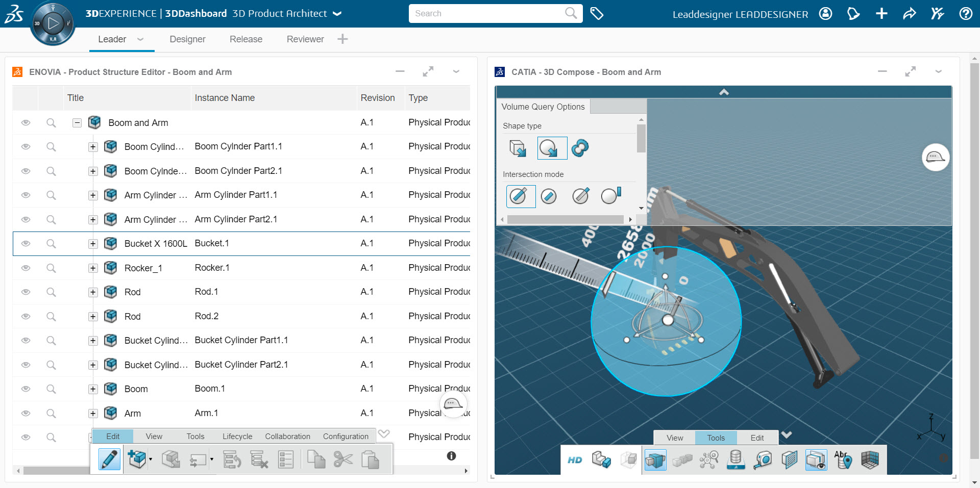Open the ENOVIA widget menu chevron

point(456,72)
